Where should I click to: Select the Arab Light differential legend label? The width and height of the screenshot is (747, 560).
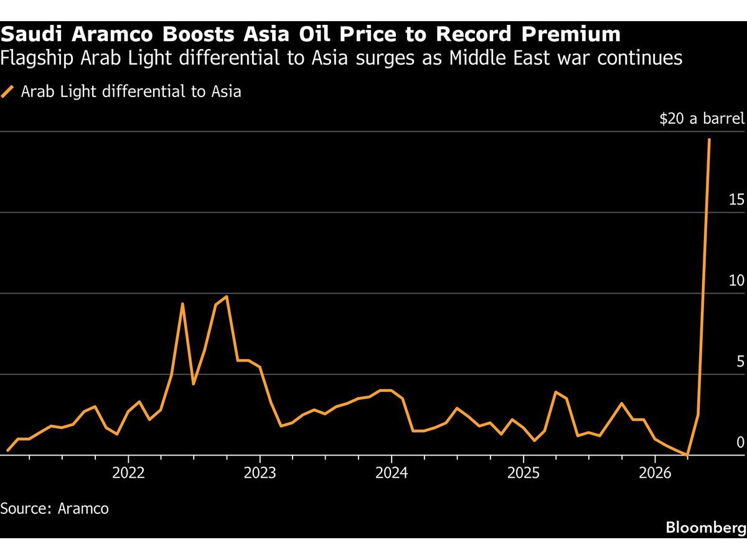(131, 92)
